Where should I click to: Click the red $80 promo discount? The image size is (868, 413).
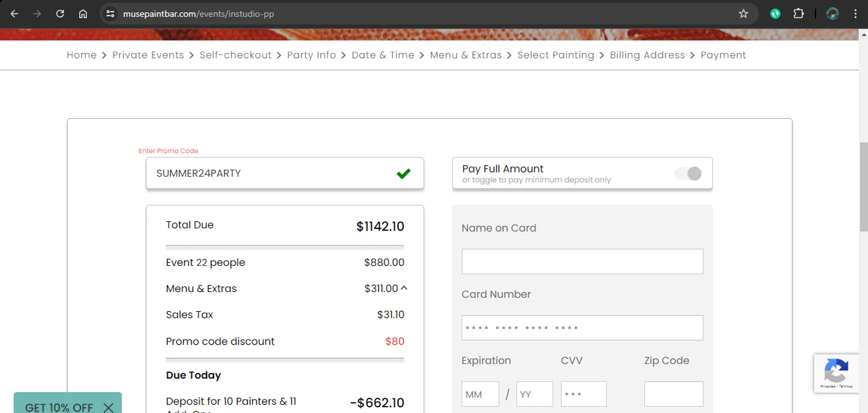pyautogui.click(x=395, y=341)
